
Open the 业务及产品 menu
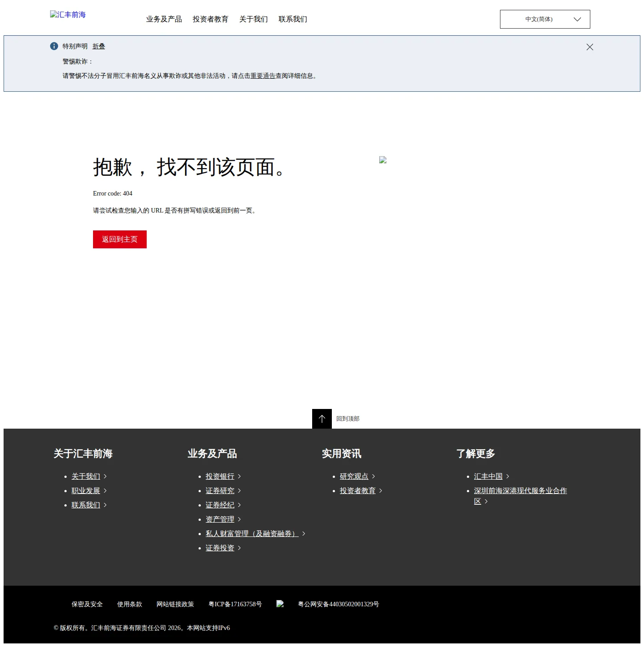[164, 19]
